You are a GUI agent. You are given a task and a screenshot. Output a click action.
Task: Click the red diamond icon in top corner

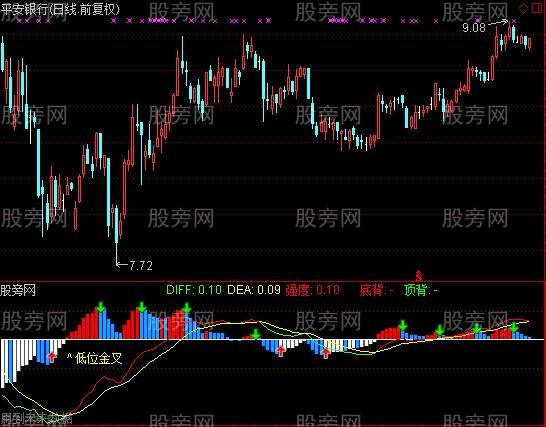coord(523,9)
